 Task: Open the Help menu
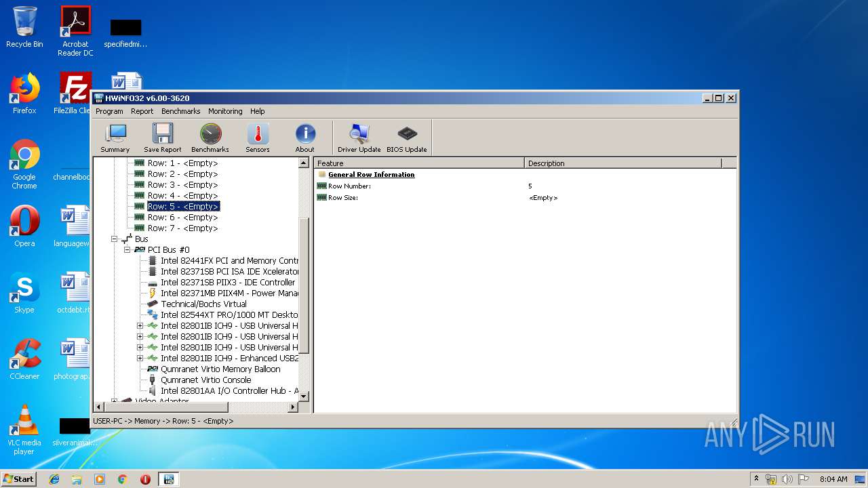click(x=258, y=111)
